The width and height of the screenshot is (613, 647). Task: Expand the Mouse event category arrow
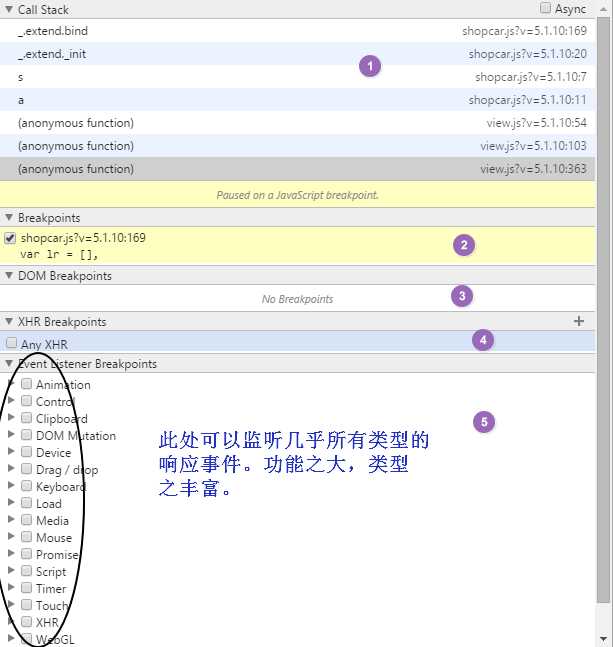pyautogui.click(x=11, y=536)
